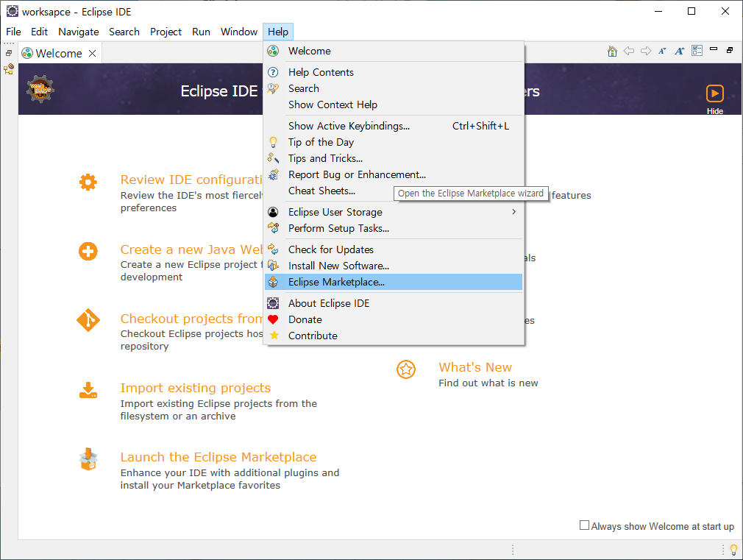Click the hierarchy icon in left sidebar
This screenshot has height=560, width=743.
(x=9, y=70)
